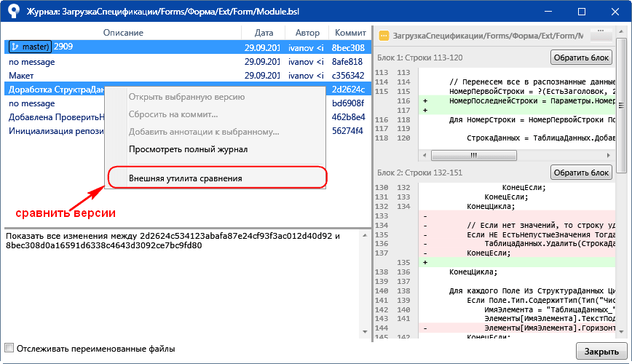The width and height of the screenshot is (632, 364).
Task: Select the 'Макет' commit row
Action: tap(22, 75)
